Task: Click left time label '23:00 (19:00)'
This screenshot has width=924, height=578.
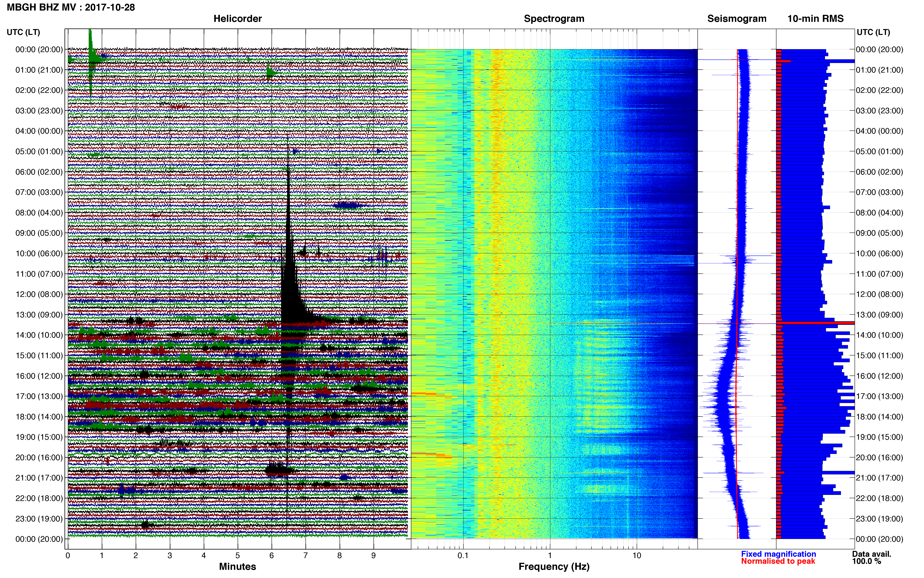Action: pyautogui.click(x=39, y=519)
